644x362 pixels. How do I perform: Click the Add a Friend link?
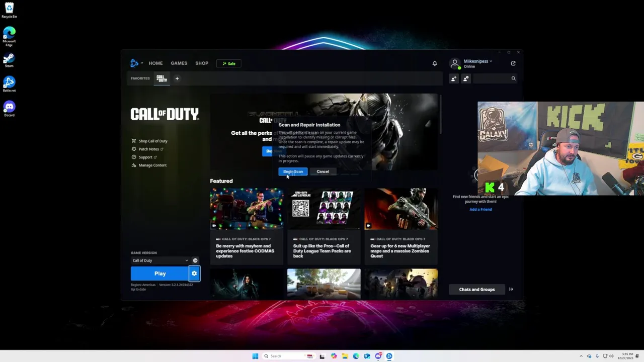tap(480, 209)
